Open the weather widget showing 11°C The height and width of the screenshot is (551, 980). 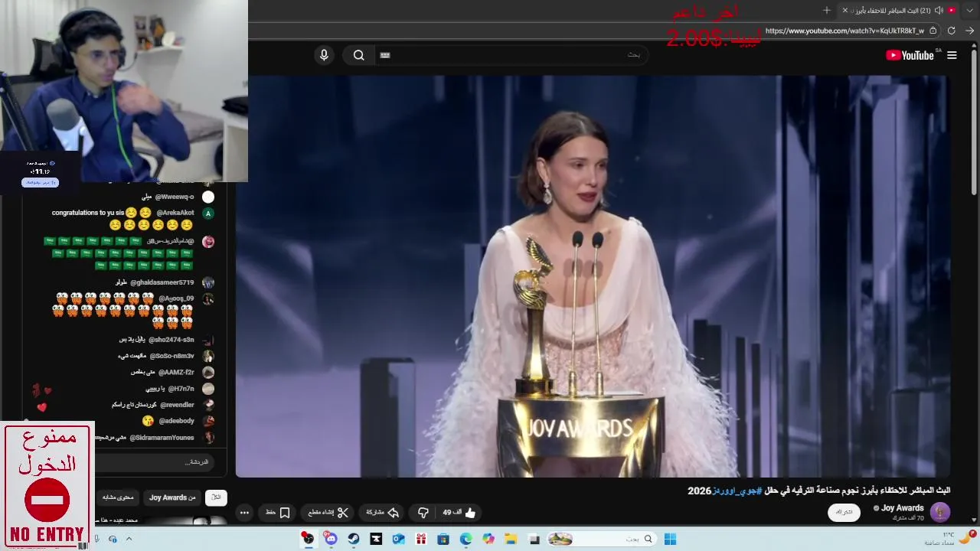coord(949,539)
